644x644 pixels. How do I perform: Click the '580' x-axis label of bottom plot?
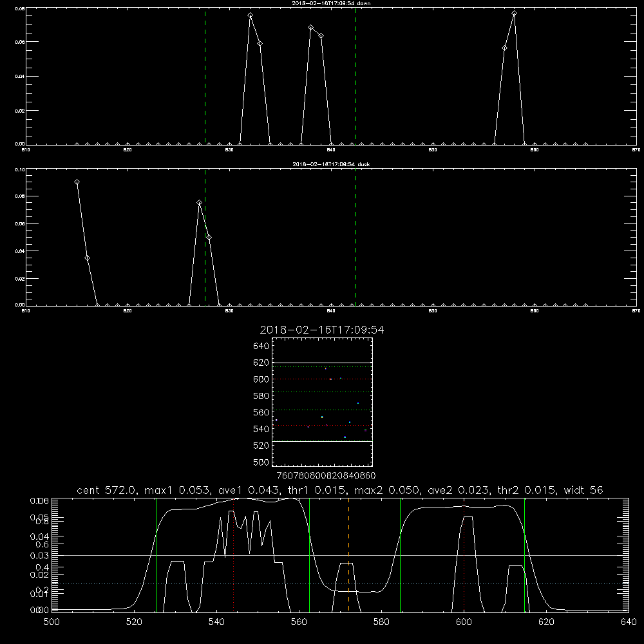pos(381,622)
